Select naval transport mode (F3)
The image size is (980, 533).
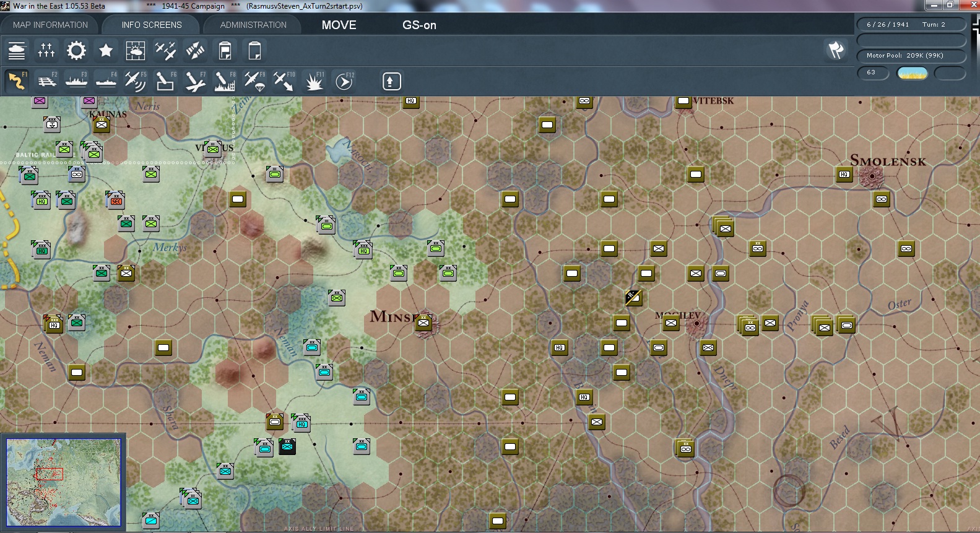(x=76, y=81)
